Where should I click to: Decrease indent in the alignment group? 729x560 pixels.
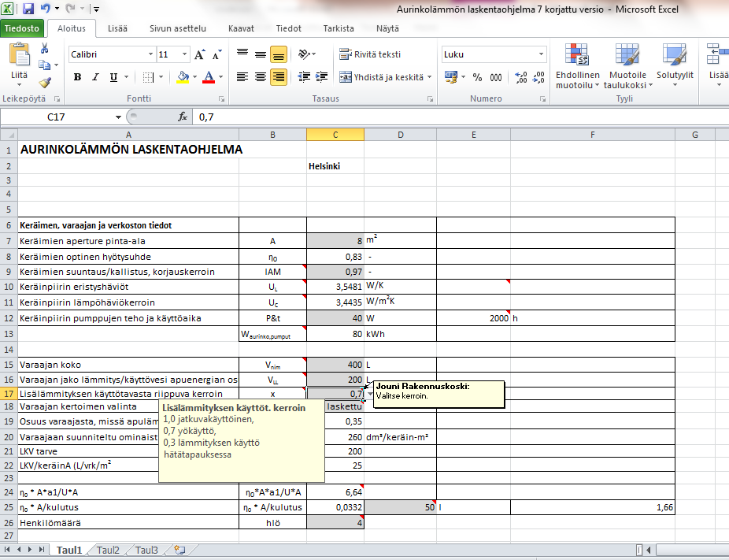click(304, 76)
